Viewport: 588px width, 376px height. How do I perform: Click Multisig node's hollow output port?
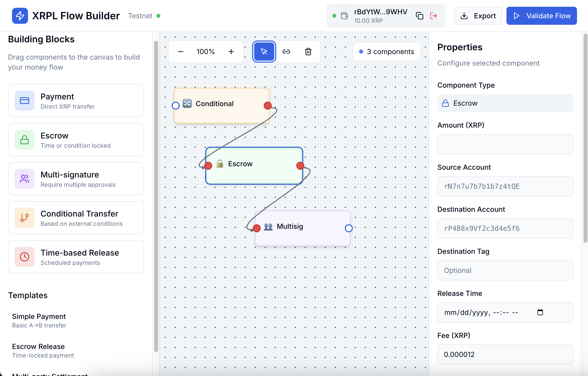[349, 228]
